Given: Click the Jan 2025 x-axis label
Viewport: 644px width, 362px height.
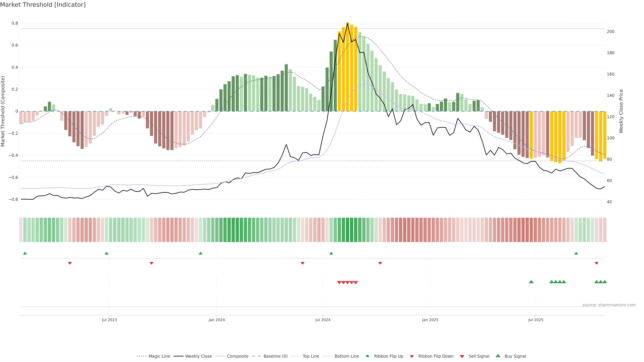Looking at the screenshot, I should pyautogui.click(x=430, y=320).
